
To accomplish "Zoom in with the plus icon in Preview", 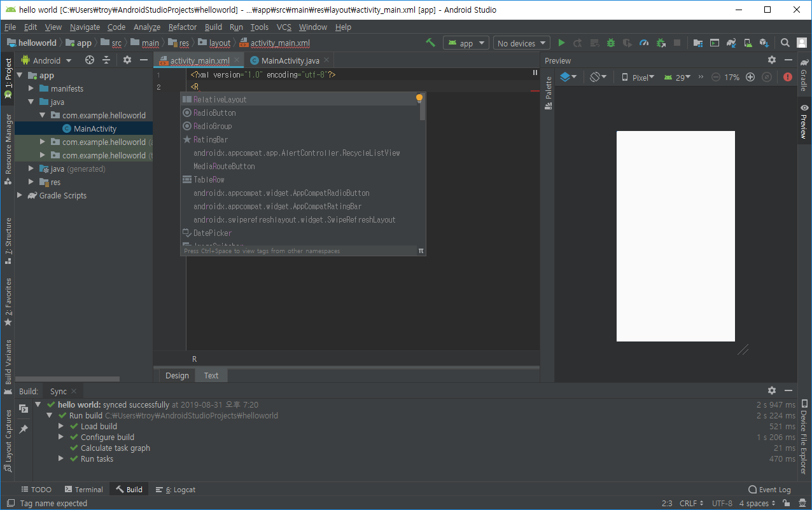I will [x=750, y=77].
